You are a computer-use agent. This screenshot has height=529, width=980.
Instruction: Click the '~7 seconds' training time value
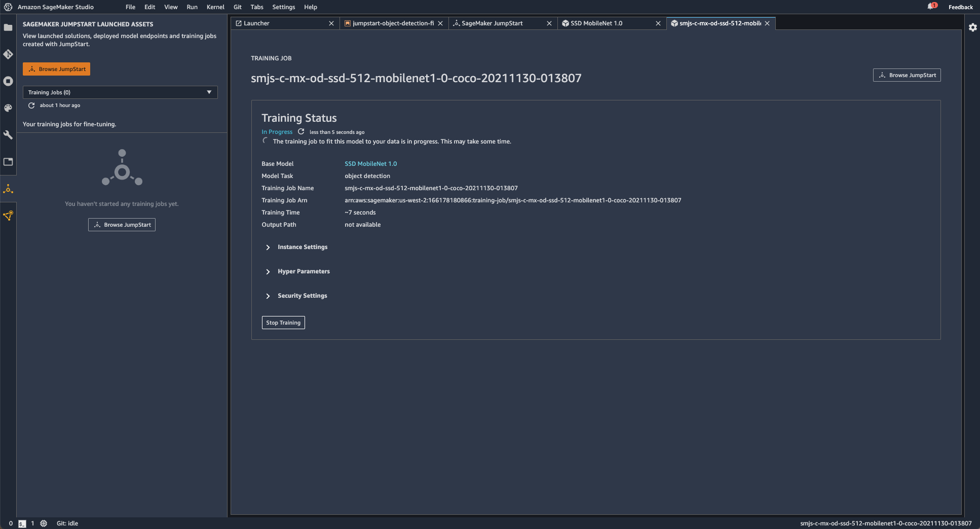tap(360, 213)
